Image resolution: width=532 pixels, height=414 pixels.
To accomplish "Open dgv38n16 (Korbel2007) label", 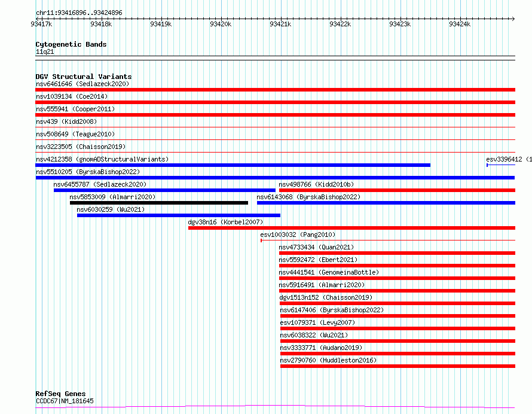I will pos(225,222).
